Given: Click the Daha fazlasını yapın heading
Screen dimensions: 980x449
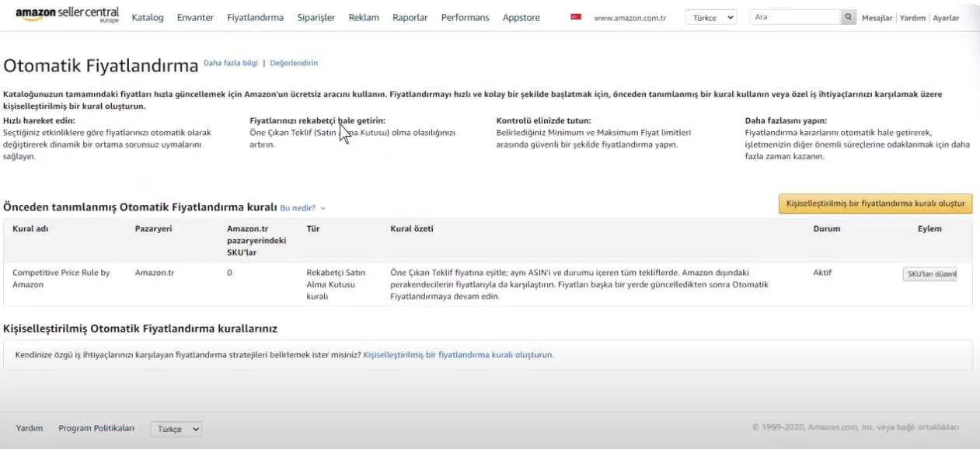Looking at the screenshot, I should [786, 121].
